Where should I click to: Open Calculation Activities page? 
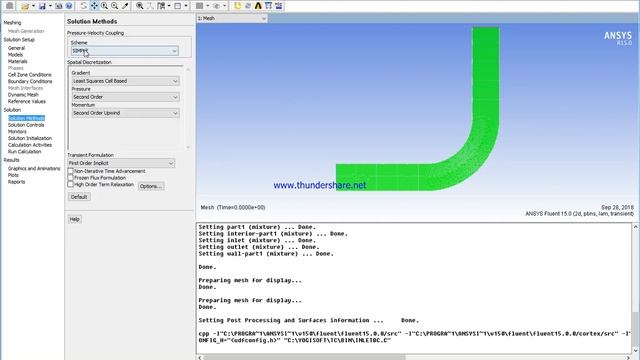[30, 144]
